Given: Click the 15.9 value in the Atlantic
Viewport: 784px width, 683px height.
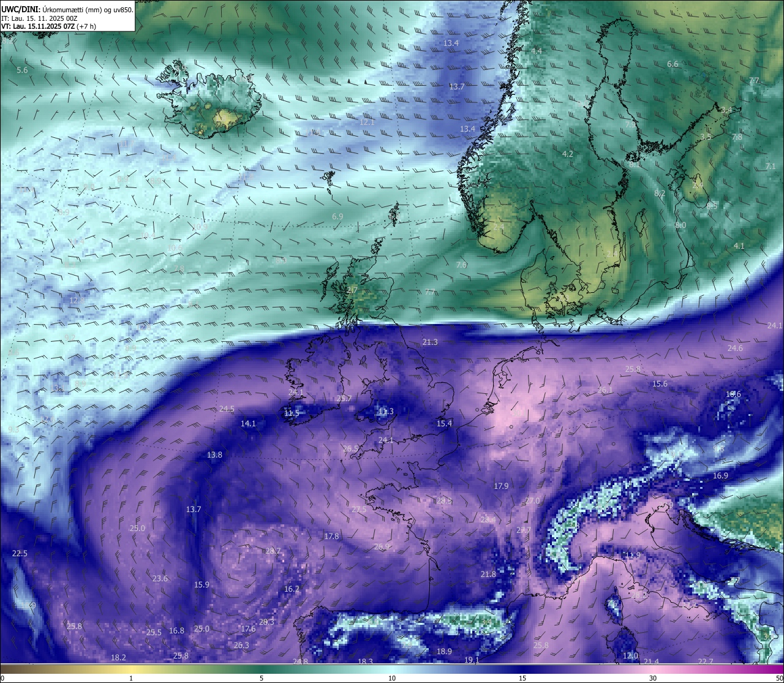Looking at the screenshot, I should [x=202, y=585].
